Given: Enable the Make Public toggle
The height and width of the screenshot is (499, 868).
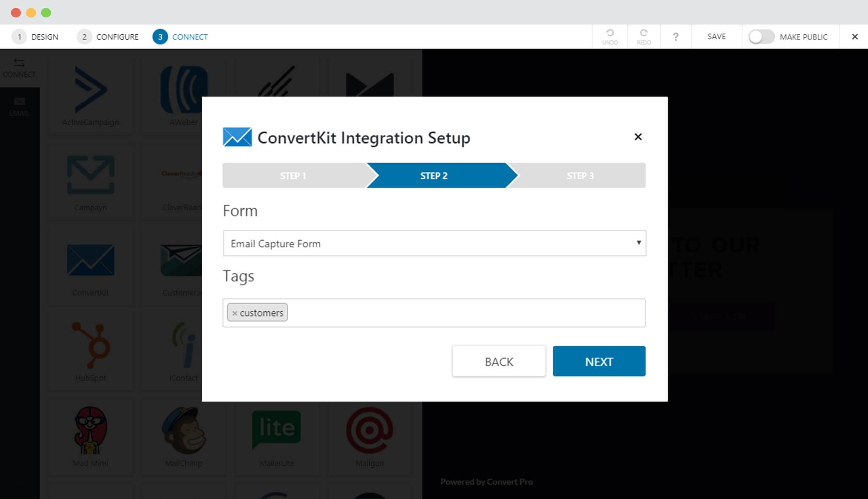Looking at the screenshot, I should 761,36.
